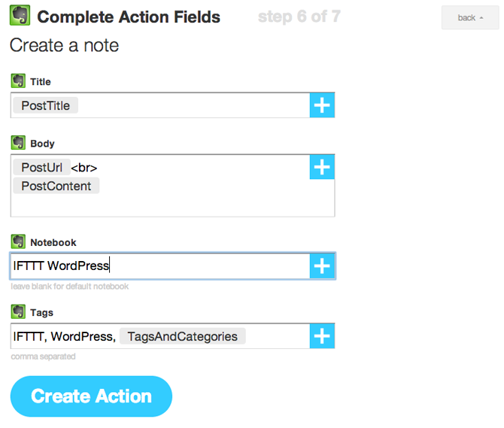Click the Evernote icon next to Body
Screen dimensions: 504x428
point(18,142)
